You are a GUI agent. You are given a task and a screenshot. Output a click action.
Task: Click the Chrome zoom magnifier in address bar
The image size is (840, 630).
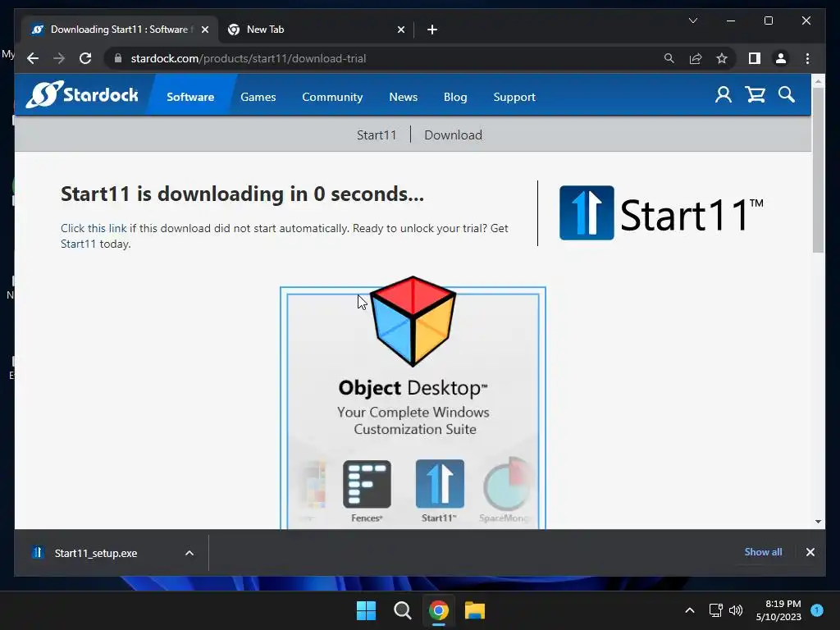tap(669, 58)
